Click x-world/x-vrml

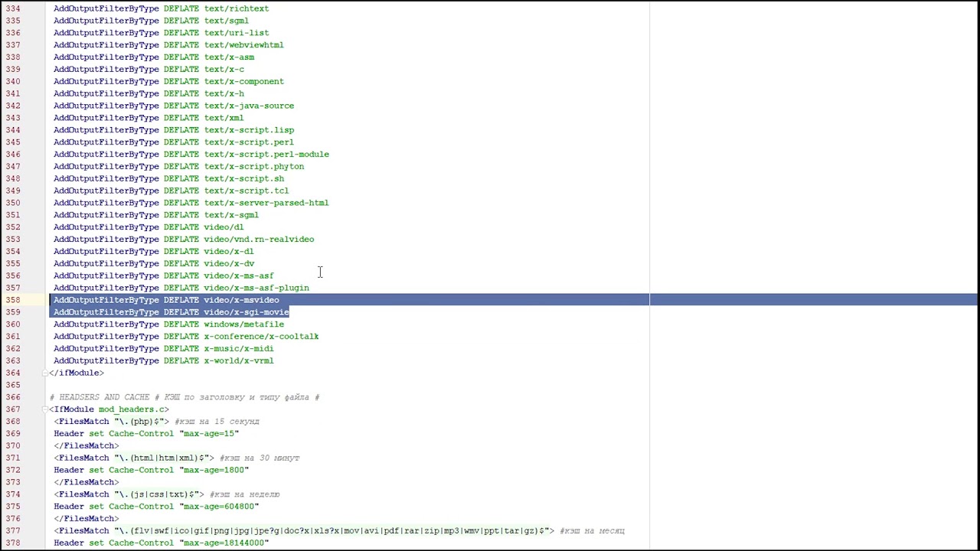click(x=239, y=360)
